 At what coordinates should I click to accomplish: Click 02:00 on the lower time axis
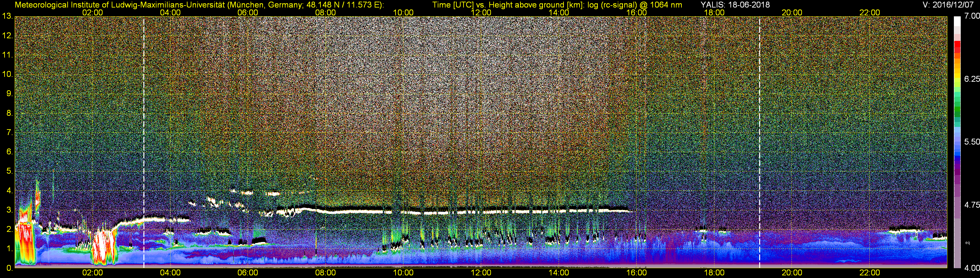pos(92,273)
